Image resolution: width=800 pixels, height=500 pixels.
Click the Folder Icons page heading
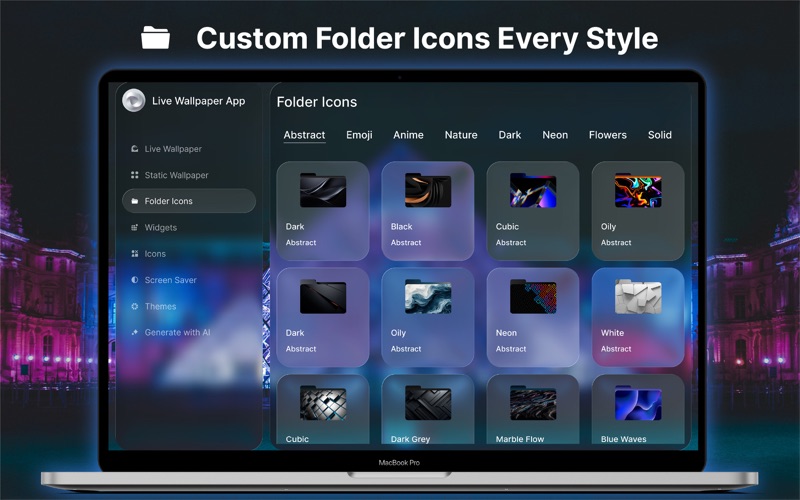[317, 102]
